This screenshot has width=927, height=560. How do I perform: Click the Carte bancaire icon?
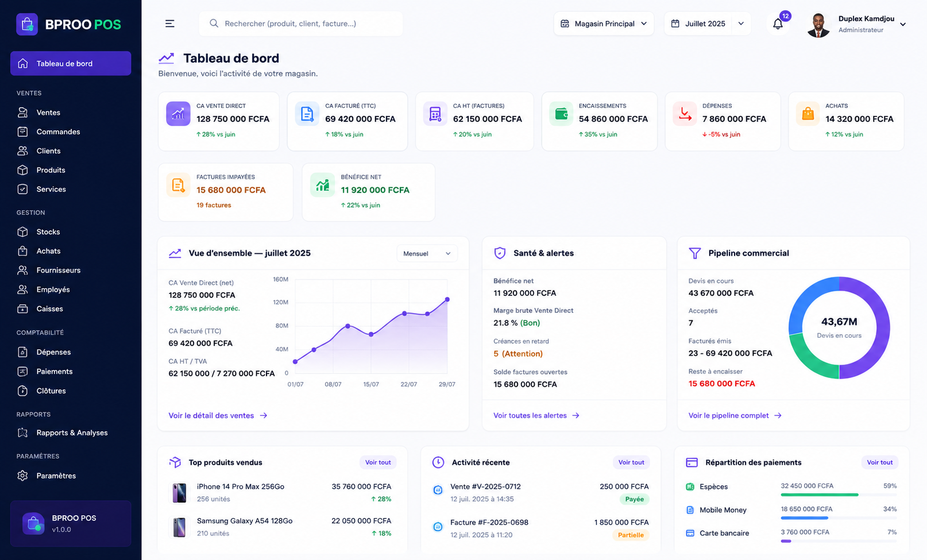coord(690,533)
